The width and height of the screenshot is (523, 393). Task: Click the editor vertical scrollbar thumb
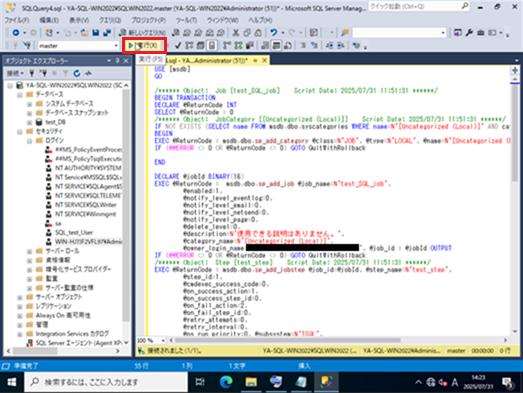[x=515, y=133]
